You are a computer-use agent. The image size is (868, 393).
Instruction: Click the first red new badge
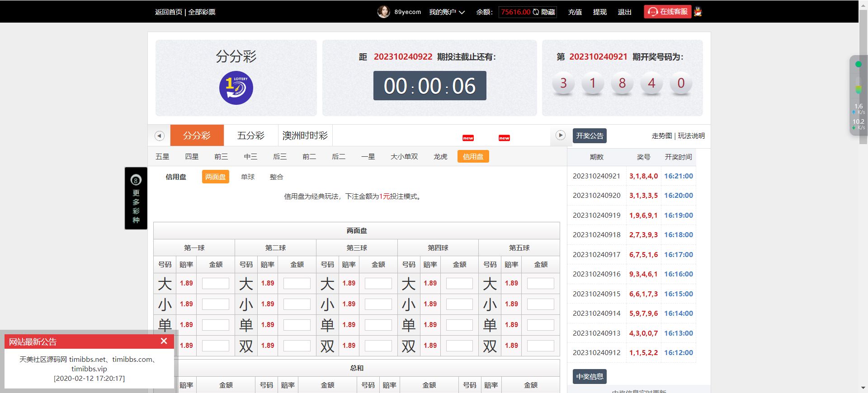[468, 138]
